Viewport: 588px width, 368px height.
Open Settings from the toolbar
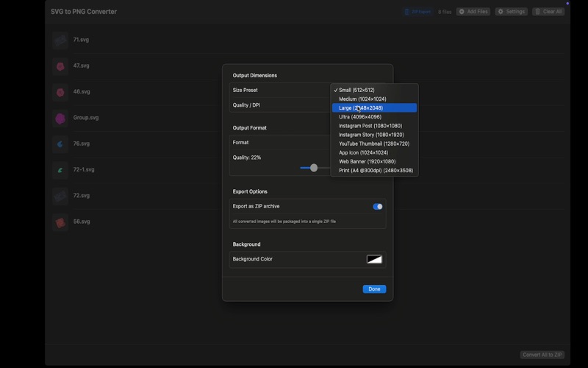[511, 12]
